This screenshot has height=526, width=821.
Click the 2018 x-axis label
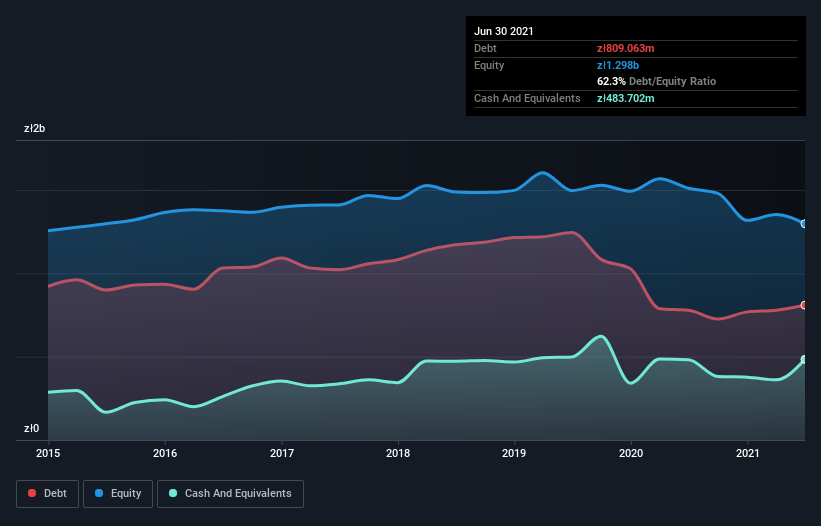tap(398, 453)
